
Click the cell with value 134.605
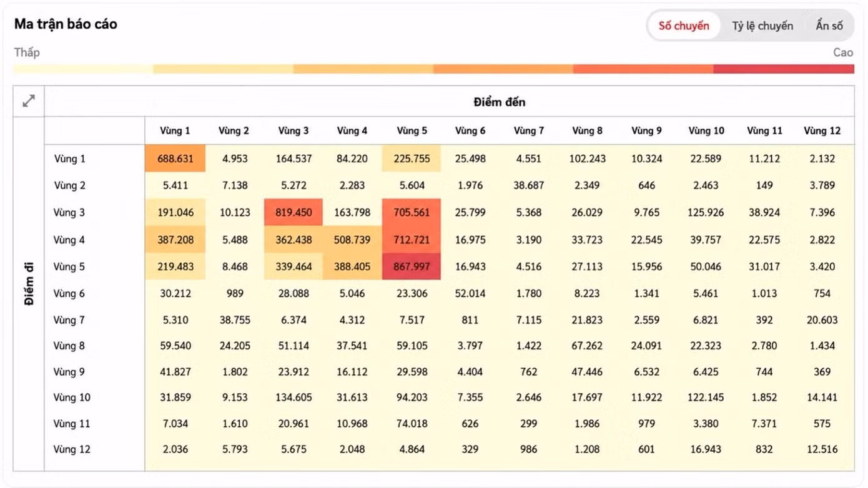click(x=293, y=398)
